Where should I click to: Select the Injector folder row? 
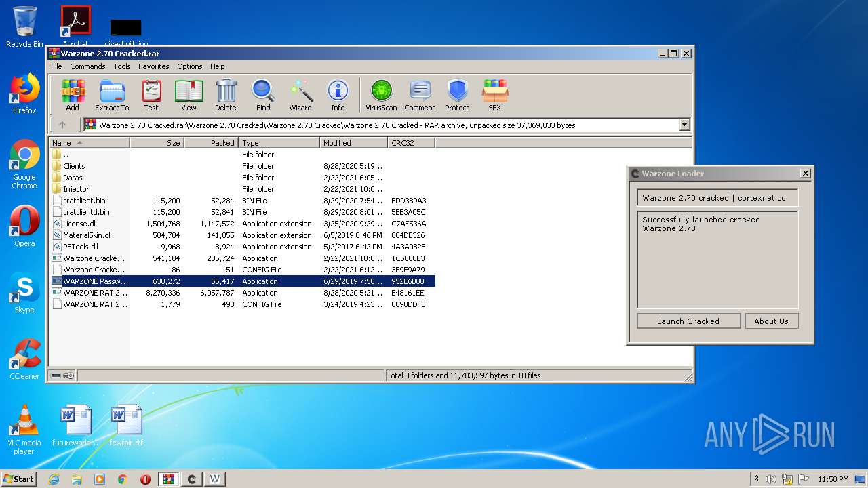click(243, 189)
